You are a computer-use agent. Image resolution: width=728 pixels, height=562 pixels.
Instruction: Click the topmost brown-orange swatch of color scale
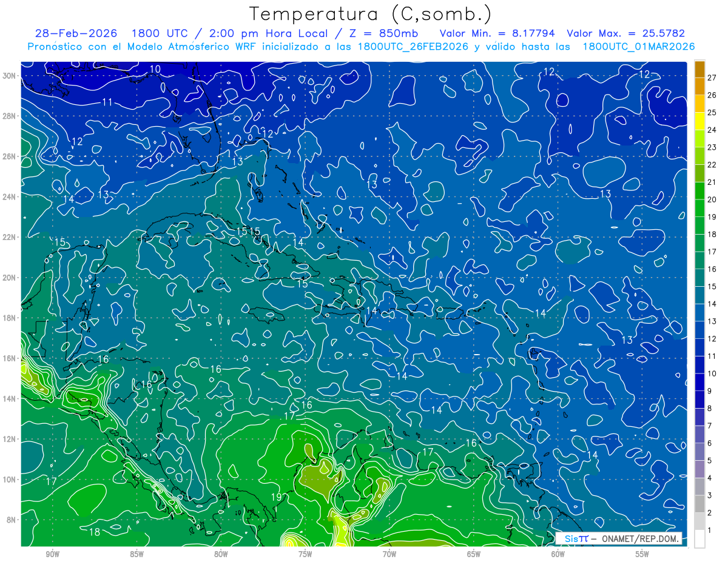click(x=699, y=69)
